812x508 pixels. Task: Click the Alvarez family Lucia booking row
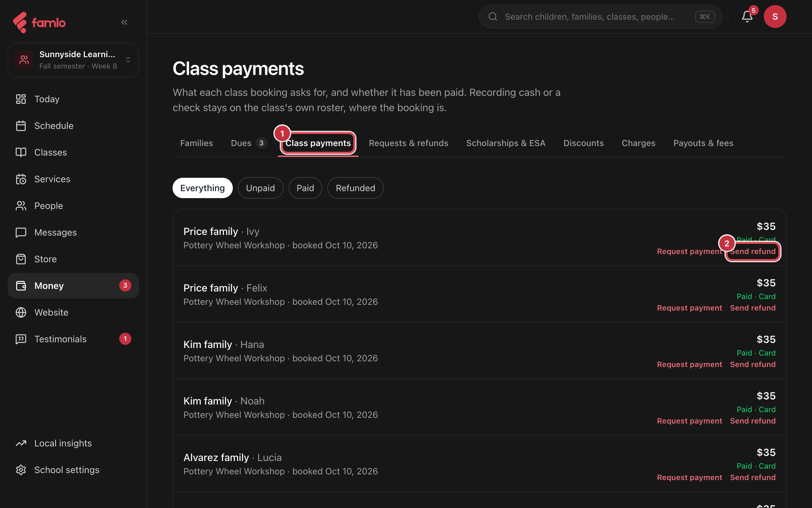[x=480, y=464]
